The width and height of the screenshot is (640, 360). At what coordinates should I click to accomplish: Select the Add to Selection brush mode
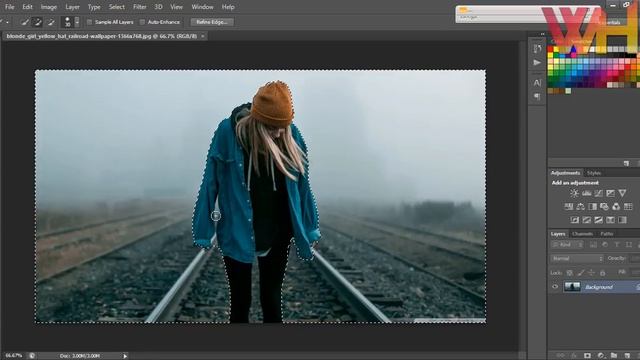[38, 22]
